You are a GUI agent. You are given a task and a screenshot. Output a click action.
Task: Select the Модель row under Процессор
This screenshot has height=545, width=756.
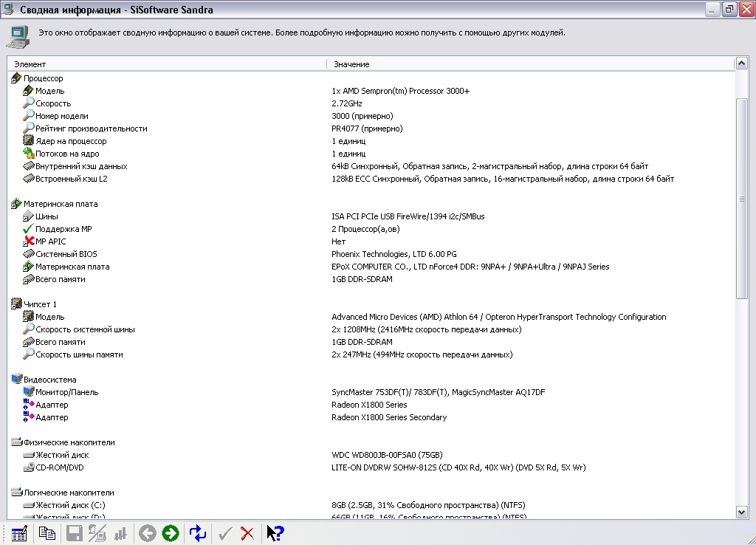(371, 91)
